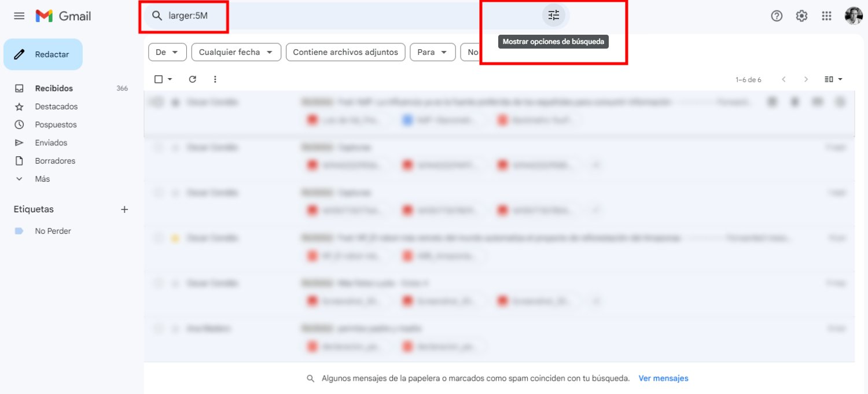Create a new label with the plus icon
The width and height of the screenshot is (868, 394).
tap(124, 209)
